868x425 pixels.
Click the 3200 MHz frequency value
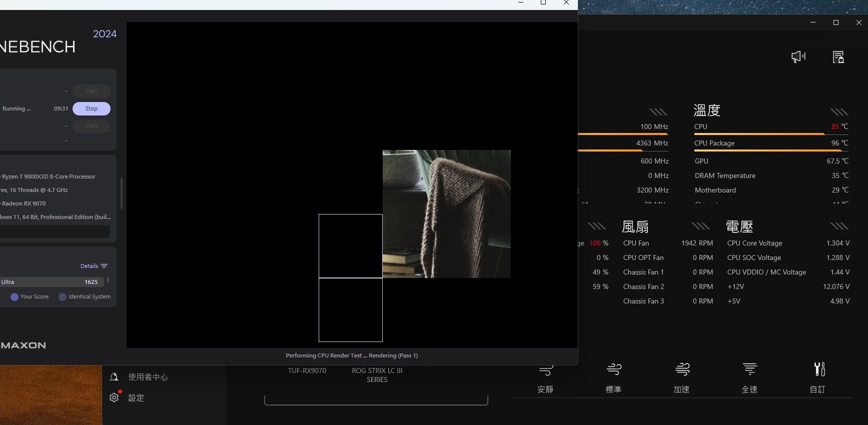click(652, 190)
